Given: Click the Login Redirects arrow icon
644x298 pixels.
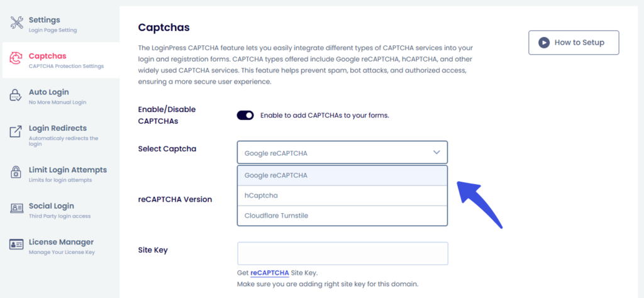Looking at the screenshot, I should point(17,132).
